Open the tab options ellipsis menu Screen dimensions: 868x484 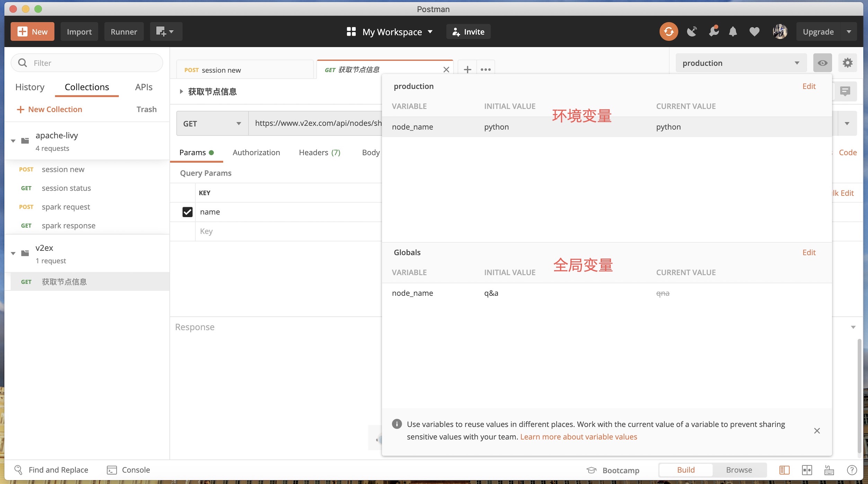(486, 70)
